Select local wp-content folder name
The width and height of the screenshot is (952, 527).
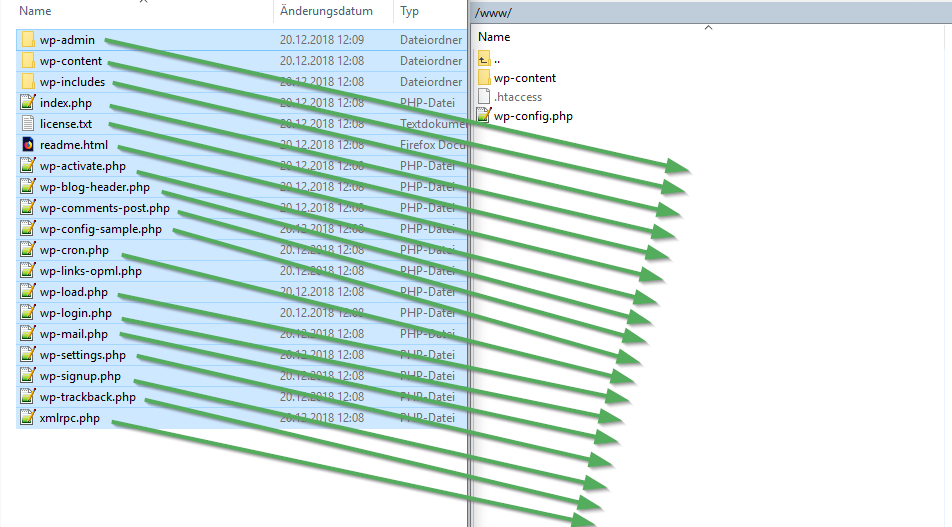pyautogui.click(x=71, y=61)
